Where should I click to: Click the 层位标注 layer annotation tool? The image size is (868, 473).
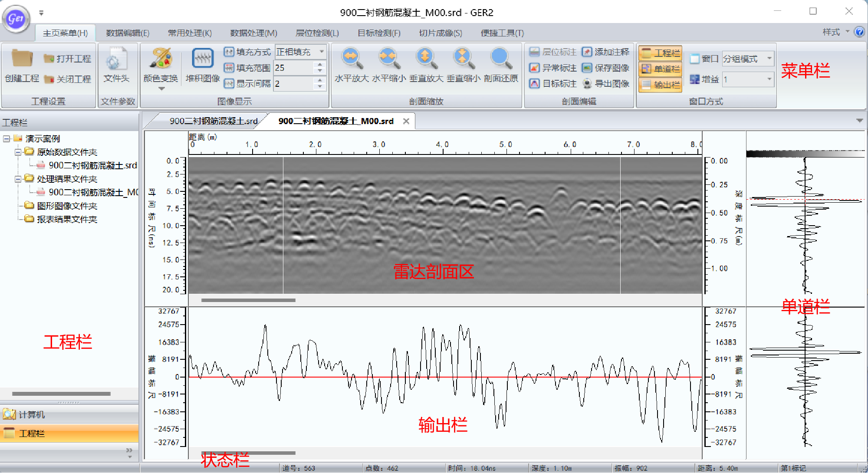(x=553, y=52)
